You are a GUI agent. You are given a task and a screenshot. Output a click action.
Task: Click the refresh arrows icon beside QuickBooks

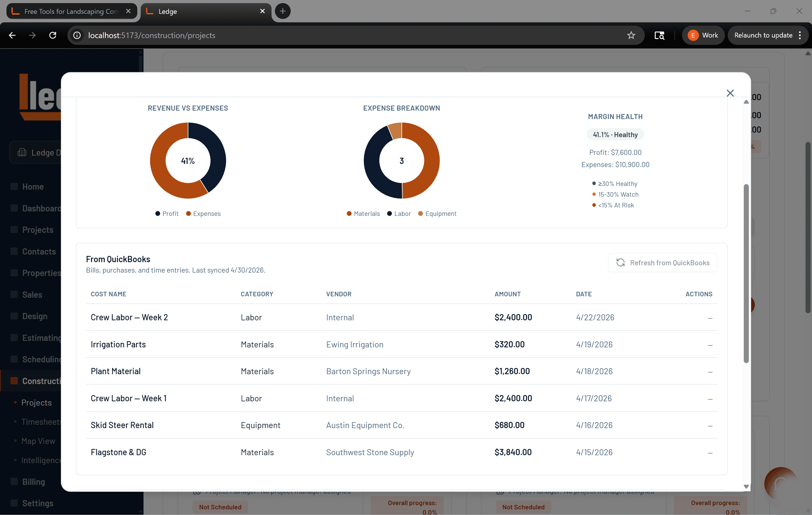click(620, 262)
